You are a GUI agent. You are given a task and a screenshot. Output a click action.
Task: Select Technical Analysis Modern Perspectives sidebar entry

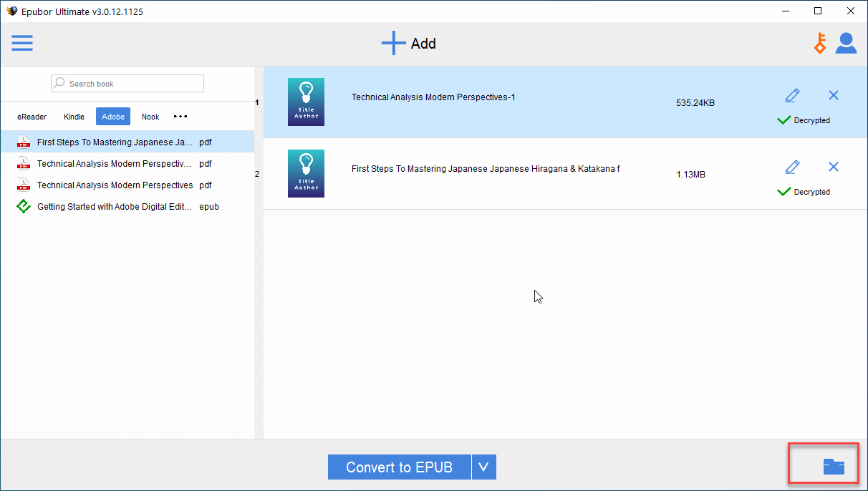pyautogui.click(x=127, y=185)
